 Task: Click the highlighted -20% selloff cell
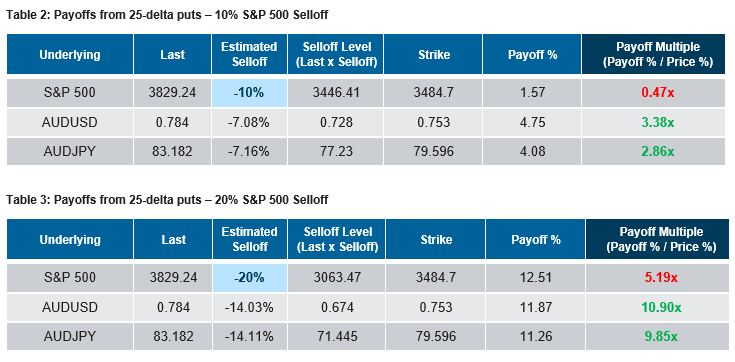(x=249, y=278)
